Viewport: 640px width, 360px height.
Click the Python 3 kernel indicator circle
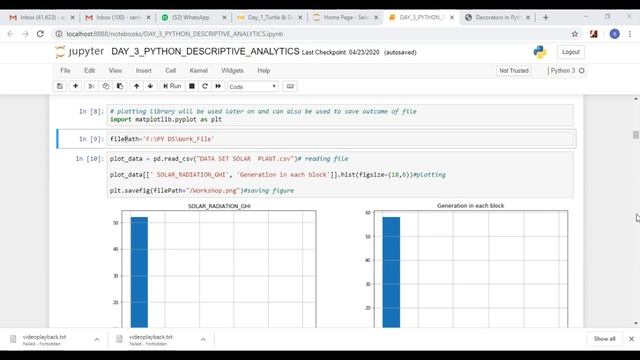tap(582, 71)
